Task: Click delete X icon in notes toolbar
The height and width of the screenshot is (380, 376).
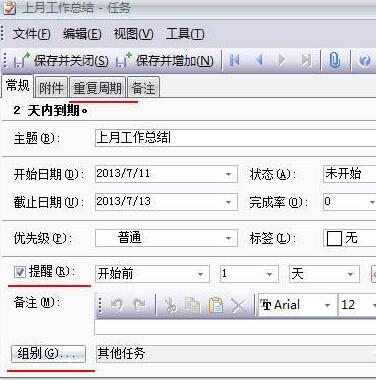Action: [x=238, y=305]
